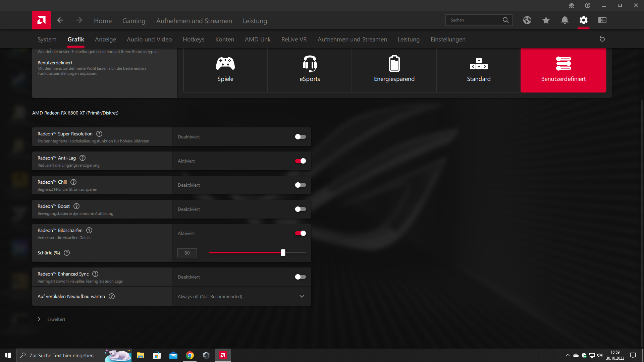Image resolution: width=644 pixels, height=362 pixels.
Task: Disable Radeon Anti-Lag toggle
Action: 300,161
